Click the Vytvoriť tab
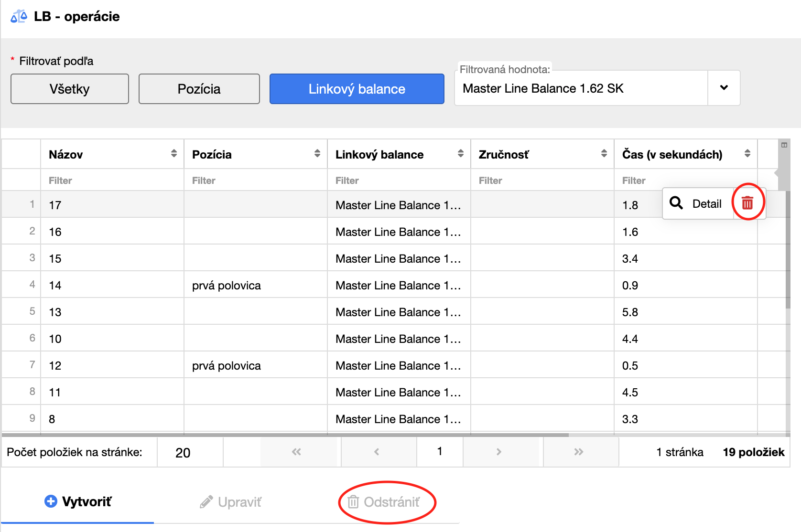This screenshot has width=801, height=532. coord(78,502)
